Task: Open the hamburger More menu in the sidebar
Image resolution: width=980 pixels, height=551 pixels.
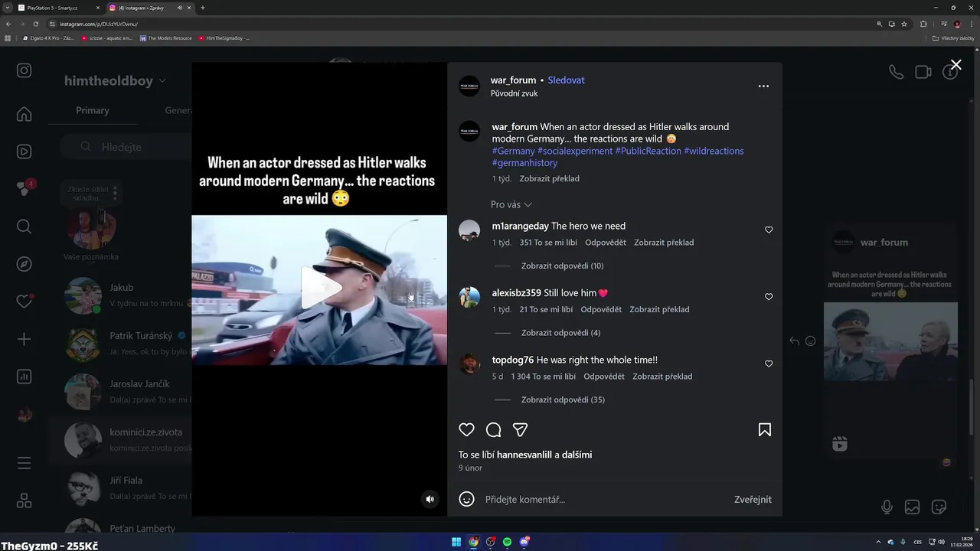Action: pyautogui.click(x=24, y=463)
